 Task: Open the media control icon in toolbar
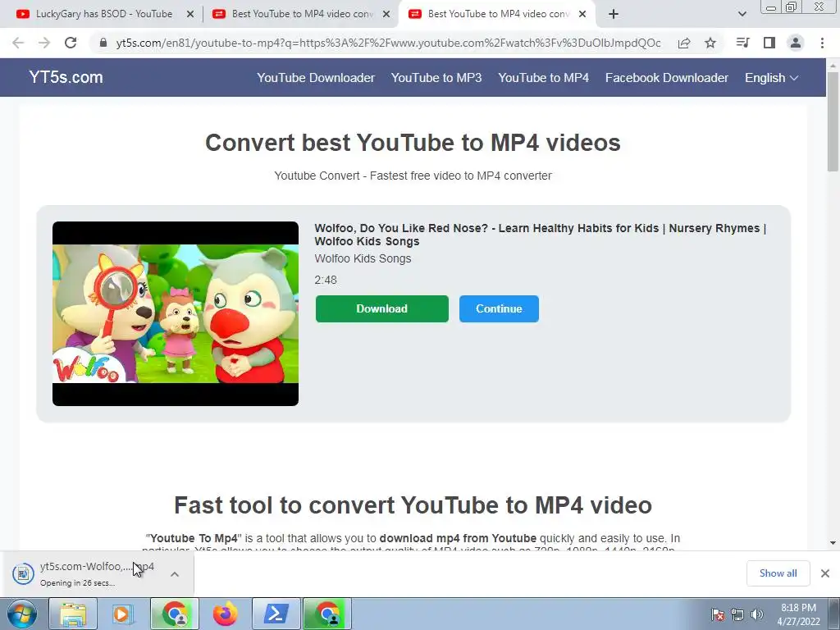pos(742,43)
